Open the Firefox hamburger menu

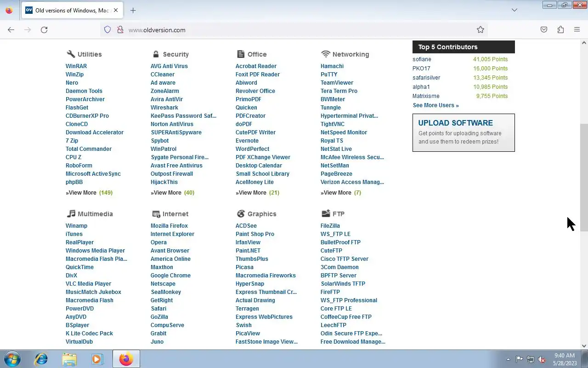tap(577, 30)
